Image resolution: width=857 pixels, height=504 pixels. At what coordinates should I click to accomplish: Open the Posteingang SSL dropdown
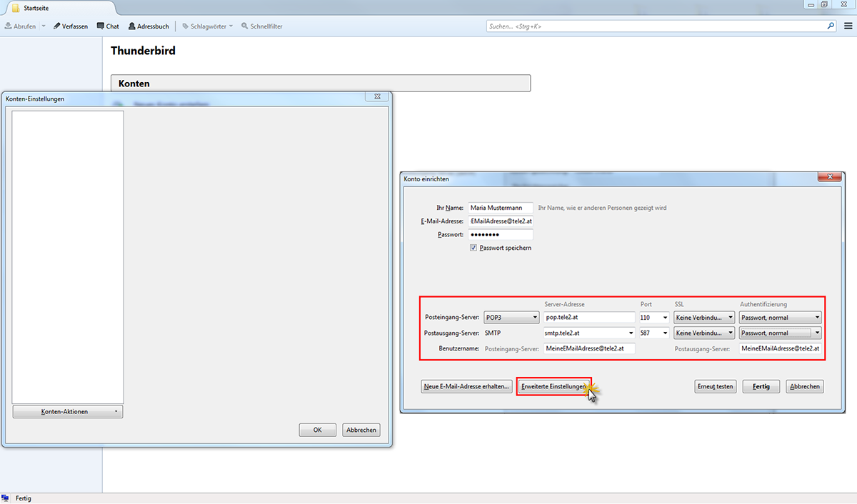pyautogui.click(x=704, y=317)
